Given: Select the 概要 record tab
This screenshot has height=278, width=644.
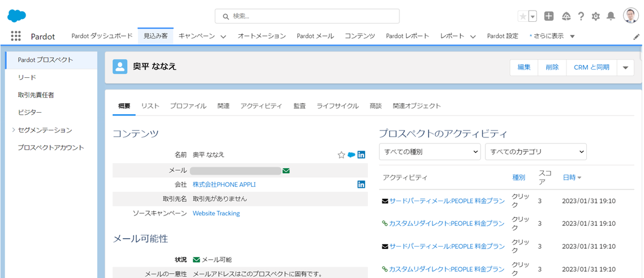Looking at the screenshot, I should 124,105.
